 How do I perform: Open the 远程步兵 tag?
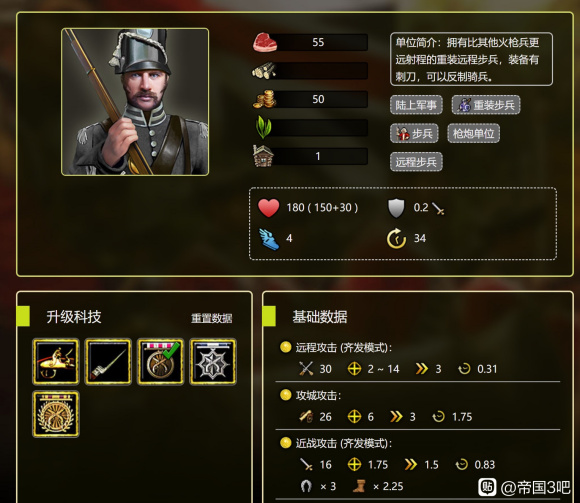click(x=416, y=162)
